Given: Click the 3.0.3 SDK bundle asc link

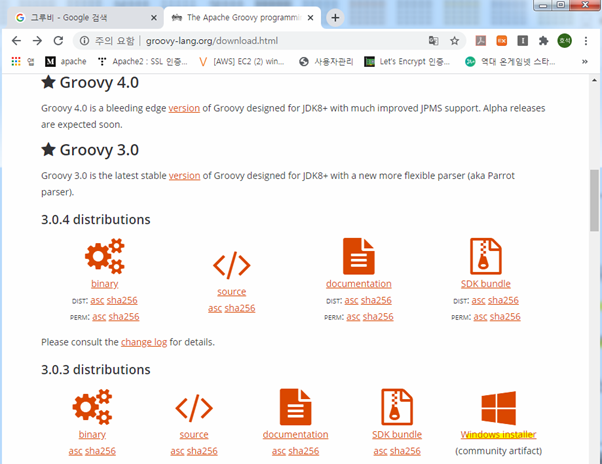Looking at the screenshot, I should coord(380,451).
